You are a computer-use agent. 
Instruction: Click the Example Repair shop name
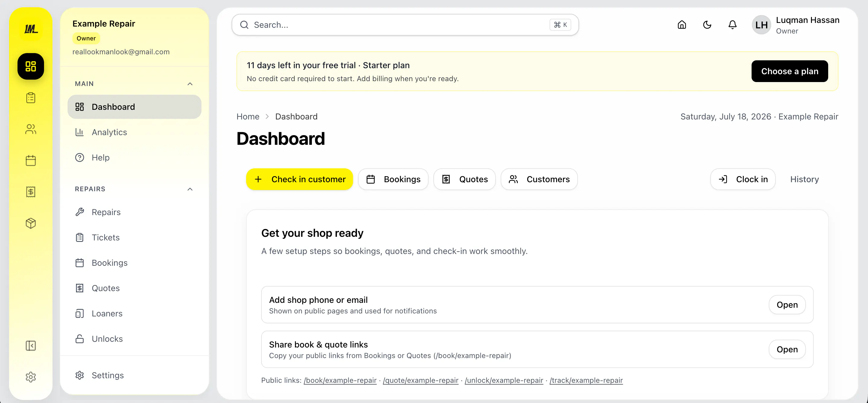click(104, 24)
